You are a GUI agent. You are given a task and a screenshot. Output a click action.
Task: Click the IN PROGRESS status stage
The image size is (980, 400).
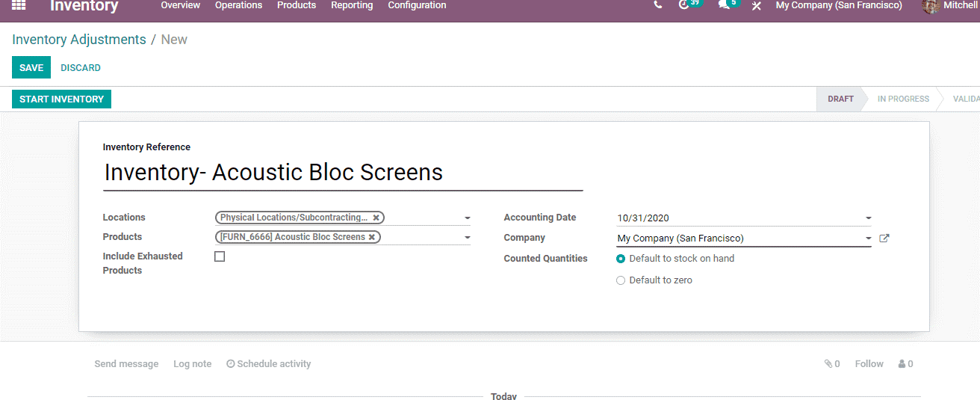coord(903,99)
